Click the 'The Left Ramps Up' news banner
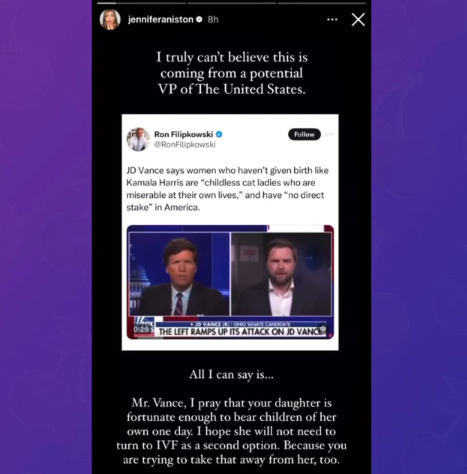Viewport: 467px width, 474px height. [241, 332]
